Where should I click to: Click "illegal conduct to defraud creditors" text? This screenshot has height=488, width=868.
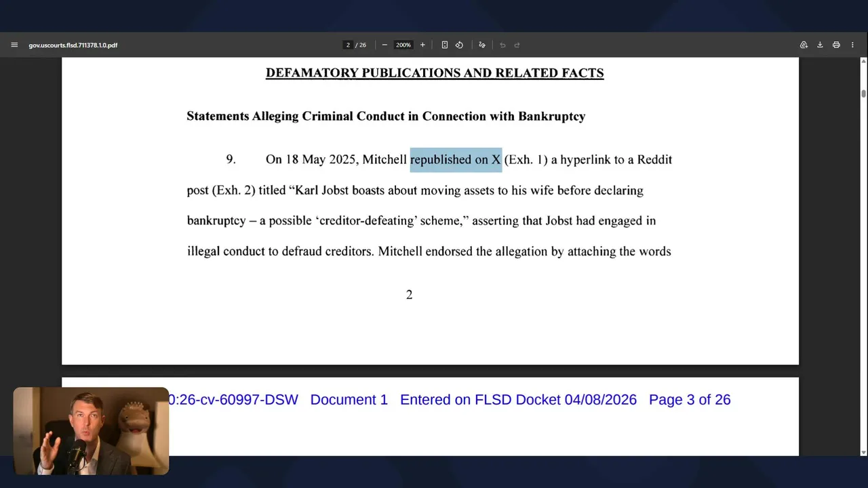click(280, 251)
